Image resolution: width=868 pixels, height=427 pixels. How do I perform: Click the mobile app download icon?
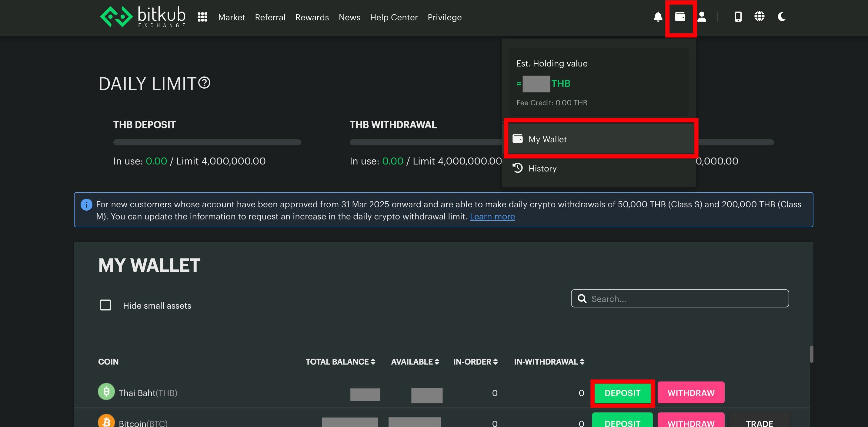[738, 17]
